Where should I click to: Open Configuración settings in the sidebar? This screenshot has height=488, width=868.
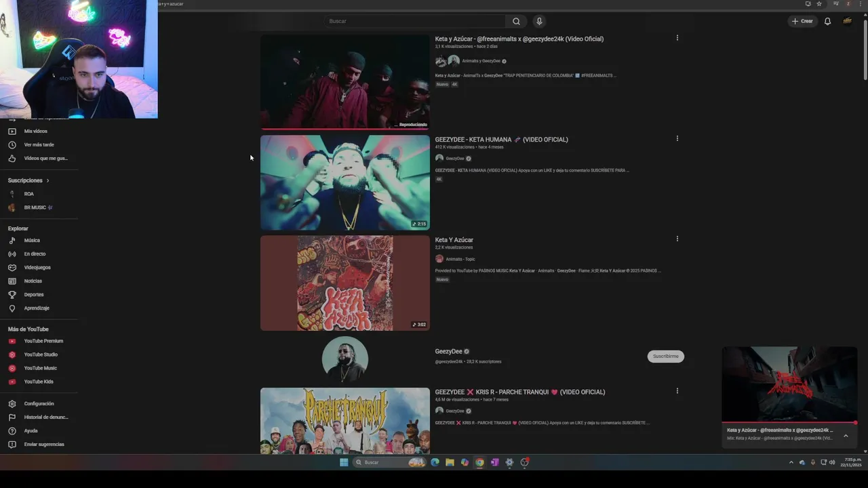38,403
